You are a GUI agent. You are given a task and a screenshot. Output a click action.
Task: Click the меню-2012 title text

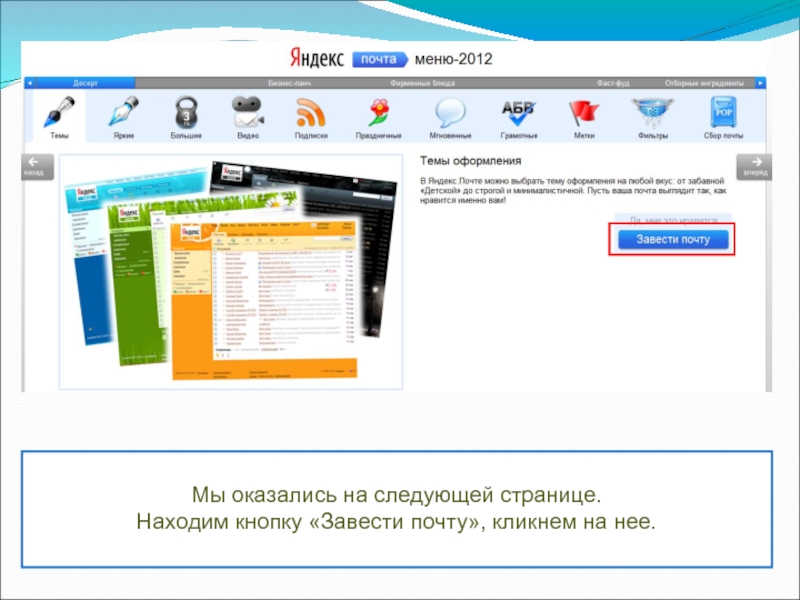(x=454, y=59)
